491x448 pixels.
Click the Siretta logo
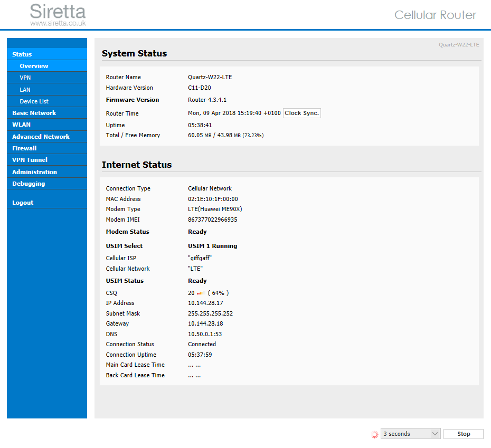pos(58,15)
